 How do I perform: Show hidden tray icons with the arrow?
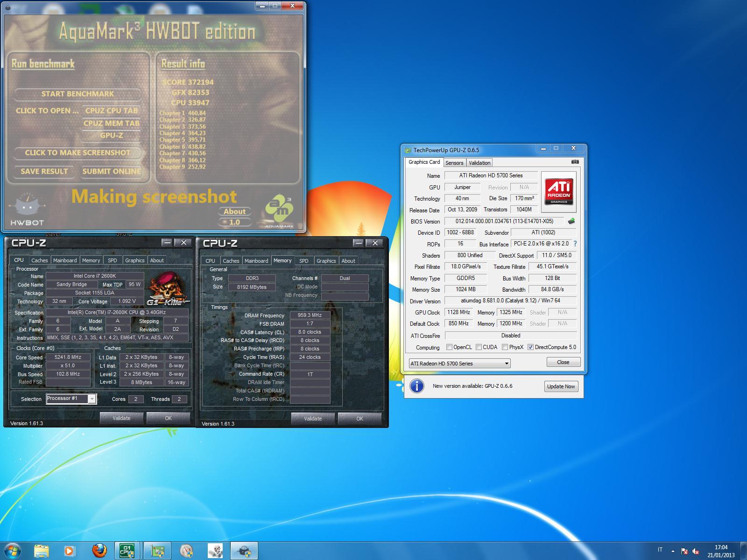point(673,551)
